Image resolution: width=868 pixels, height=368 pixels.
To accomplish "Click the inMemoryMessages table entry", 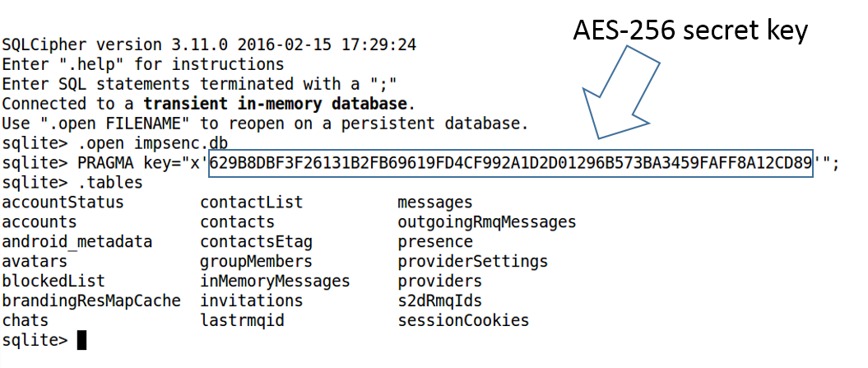I will tap(275, 282).
